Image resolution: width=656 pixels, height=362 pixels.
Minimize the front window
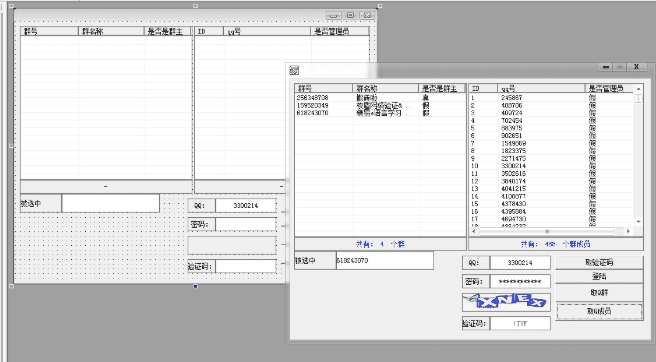coord(605,67)
